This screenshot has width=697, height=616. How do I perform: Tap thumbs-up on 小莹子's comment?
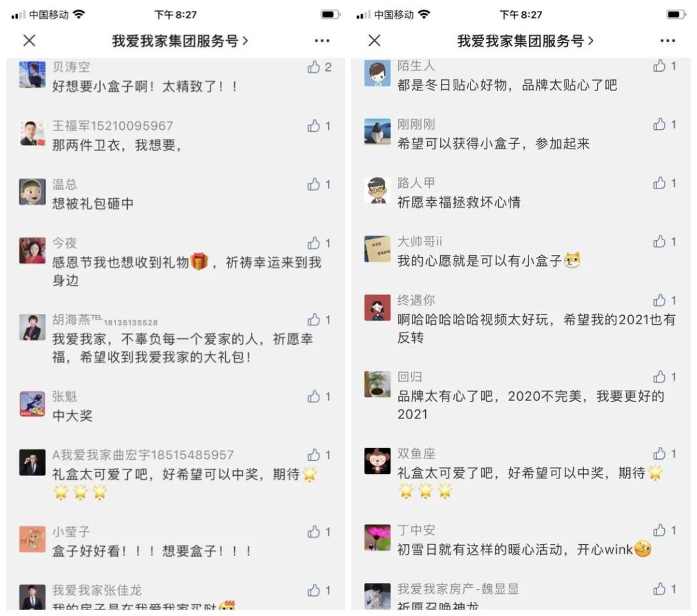click(314, 532)
